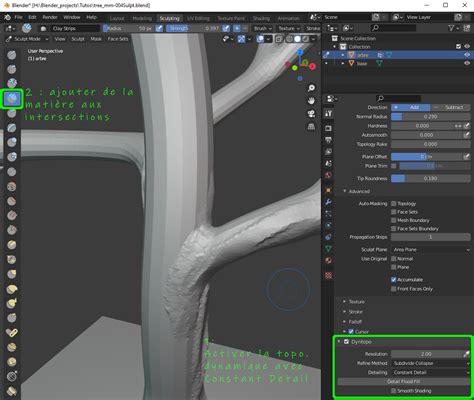The image size is (474, 400).
Task: Toggle X-ray display in viewport header
Action: coord(279,39)
